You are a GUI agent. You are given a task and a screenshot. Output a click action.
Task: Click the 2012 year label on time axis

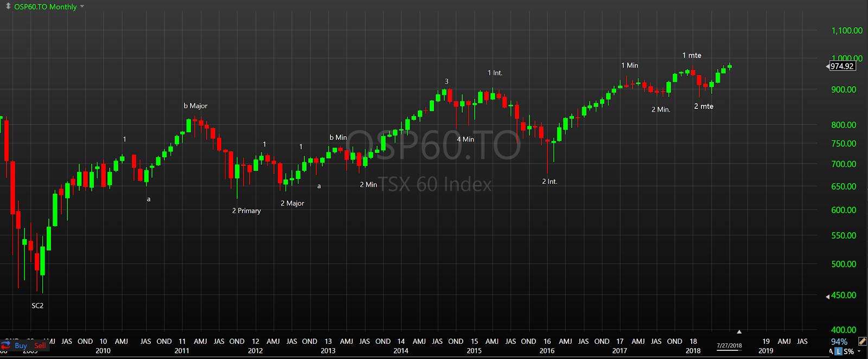(x=256, y=351)
